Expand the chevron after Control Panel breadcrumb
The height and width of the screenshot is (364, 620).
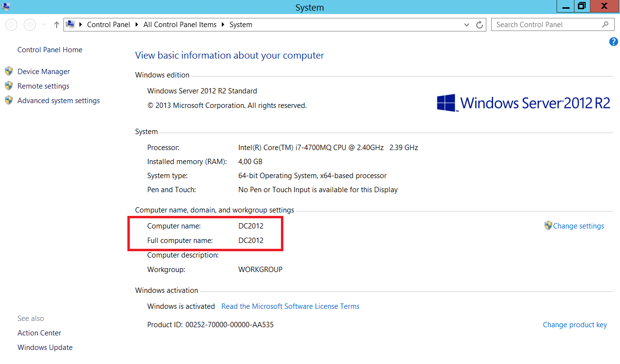137,25
